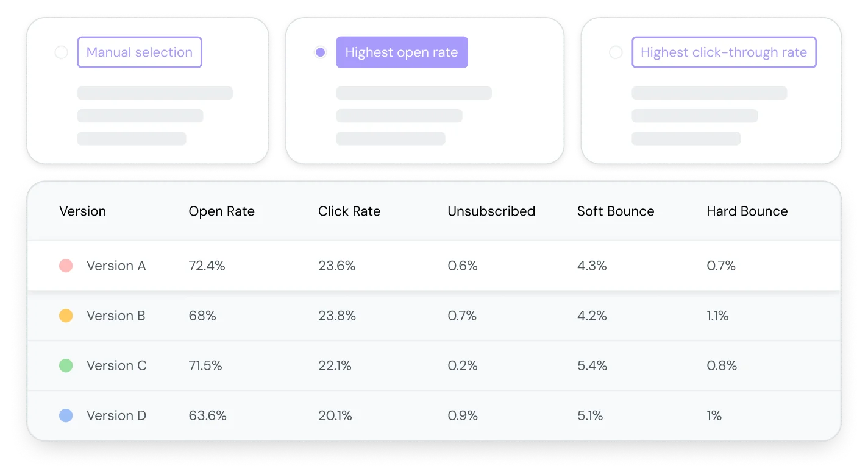Select the Version A row label
Image resolution: width=868 pixels, height=469 pixels.
(116, 266)
